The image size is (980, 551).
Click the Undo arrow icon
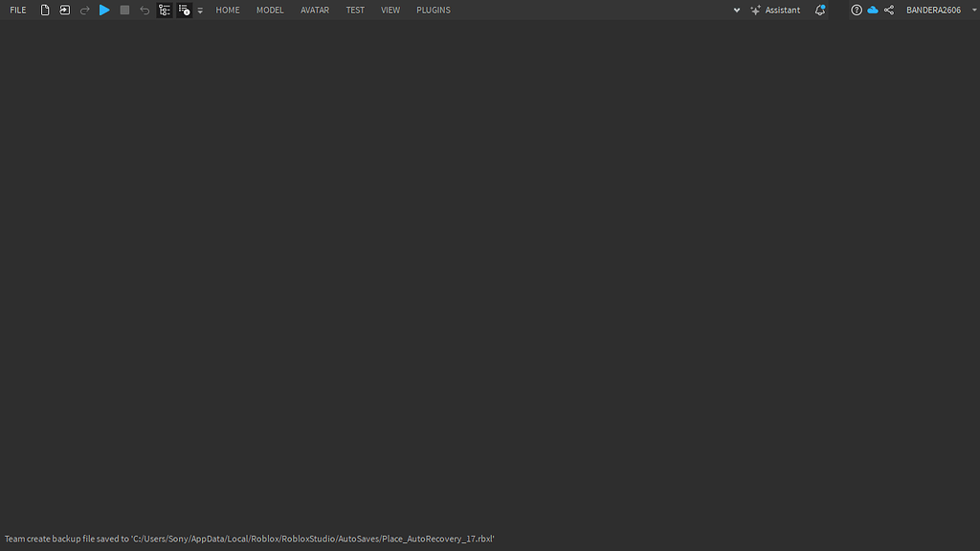coord(145,10)
